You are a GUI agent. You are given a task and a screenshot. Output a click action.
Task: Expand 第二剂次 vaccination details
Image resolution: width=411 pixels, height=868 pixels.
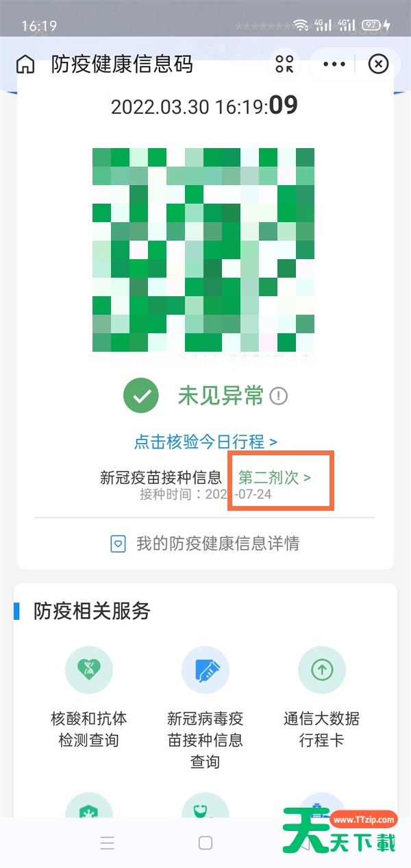275,477
